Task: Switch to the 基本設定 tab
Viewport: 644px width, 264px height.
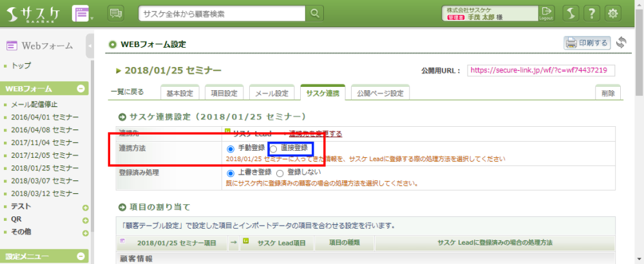Action: coord(180,93)
